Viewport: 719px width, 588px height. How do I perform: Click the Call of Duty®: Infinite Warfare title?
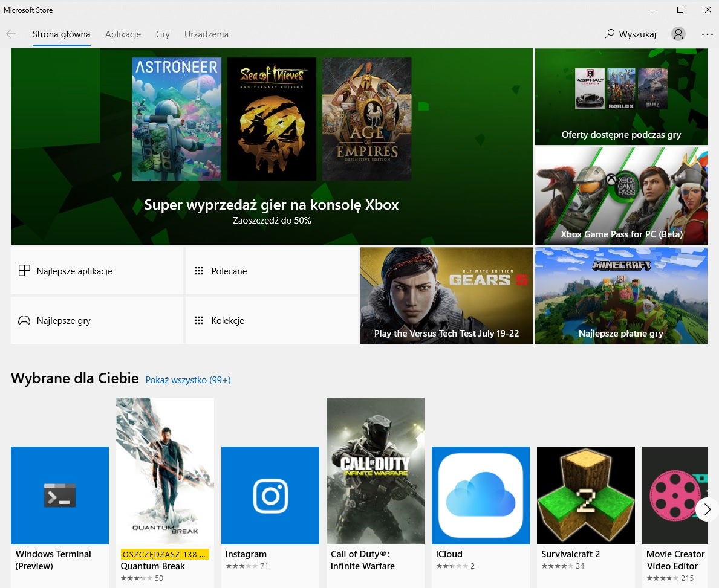[x=363, y=560]
